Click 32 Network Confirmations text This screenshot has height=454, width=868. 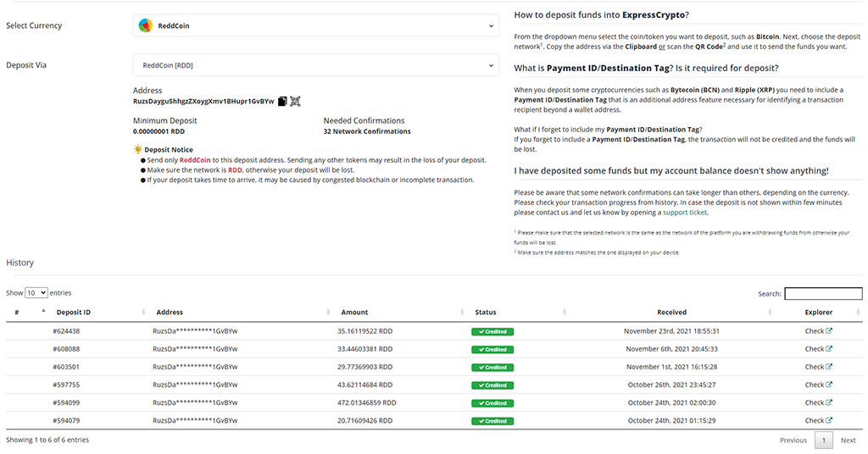(x=367, y=131)
